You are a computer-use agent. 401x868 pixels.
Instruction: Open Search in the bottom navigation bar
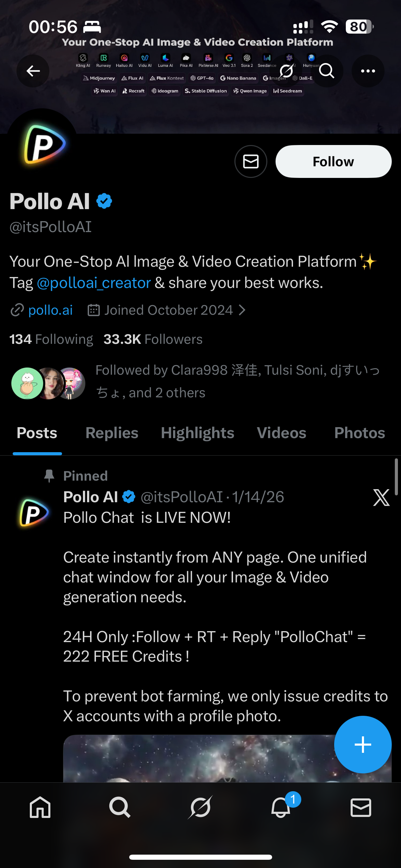tap(120, 807)
